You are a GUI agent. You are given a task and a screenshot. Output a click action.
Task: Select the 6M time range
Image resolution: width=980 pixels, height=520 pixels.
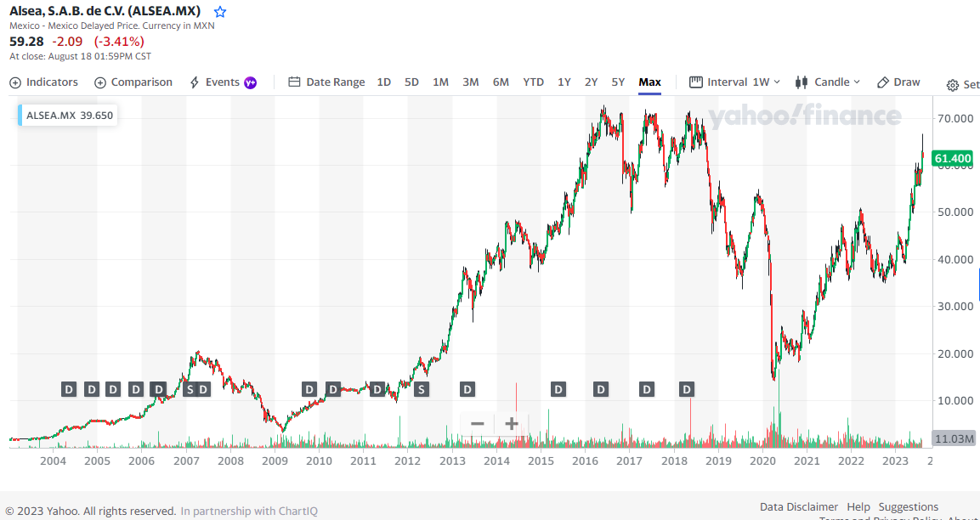[501, 82]
